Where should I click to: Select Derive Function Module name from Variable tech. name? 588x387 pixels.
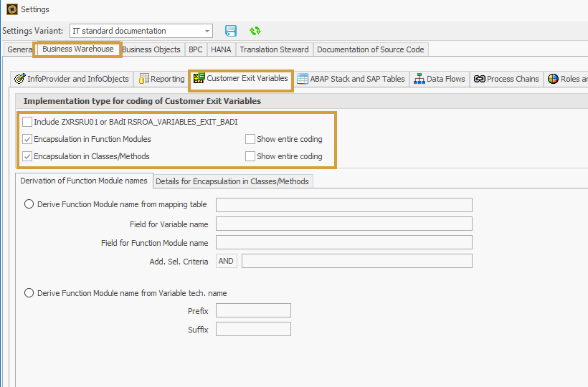(x=29, y=293)
